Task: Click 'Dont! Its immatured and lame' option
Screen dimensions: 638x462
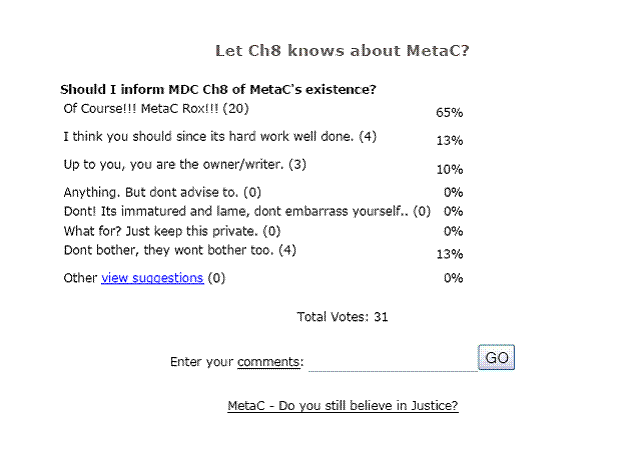Action: [x=246, y=211]
